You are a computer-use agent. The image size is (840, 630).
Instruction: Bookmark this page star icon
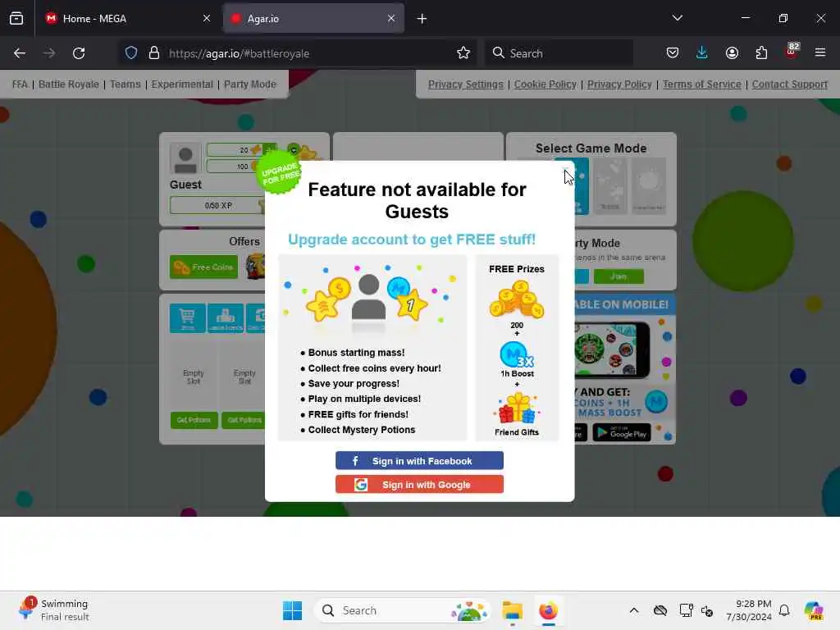pos(463,53)
